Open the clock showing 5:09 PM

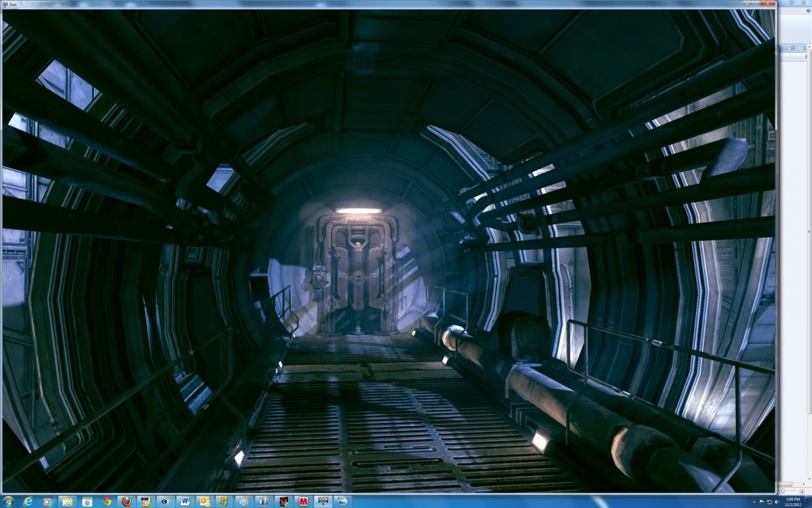(793, 502)
